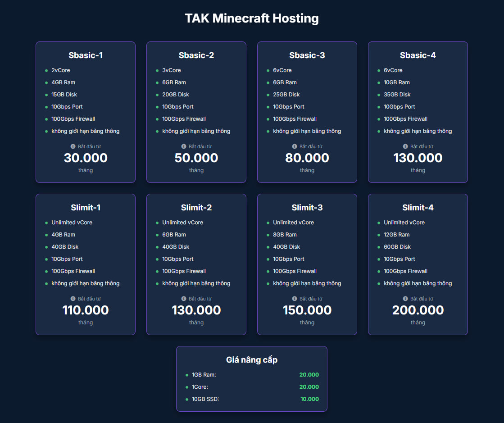
Task: Click 100Gbps Firewall in Sbasic-1
Action: [73, 119]
